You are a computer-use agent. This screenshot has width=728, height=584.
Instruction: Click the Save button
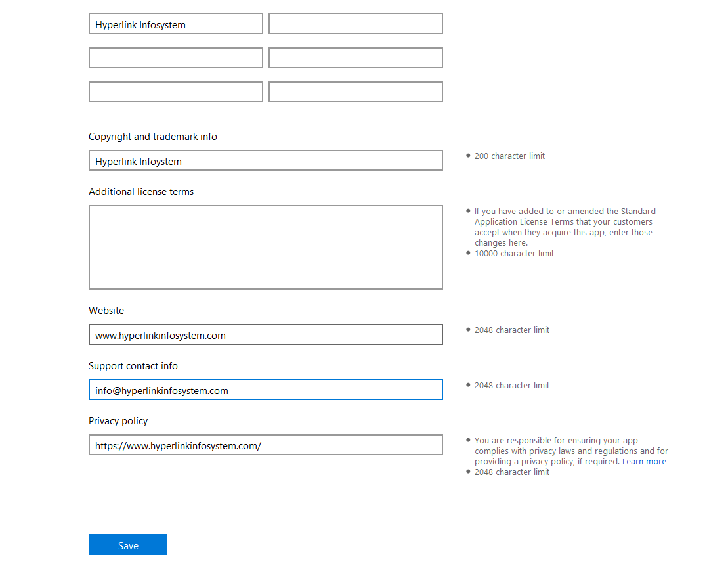coord(127,545)
